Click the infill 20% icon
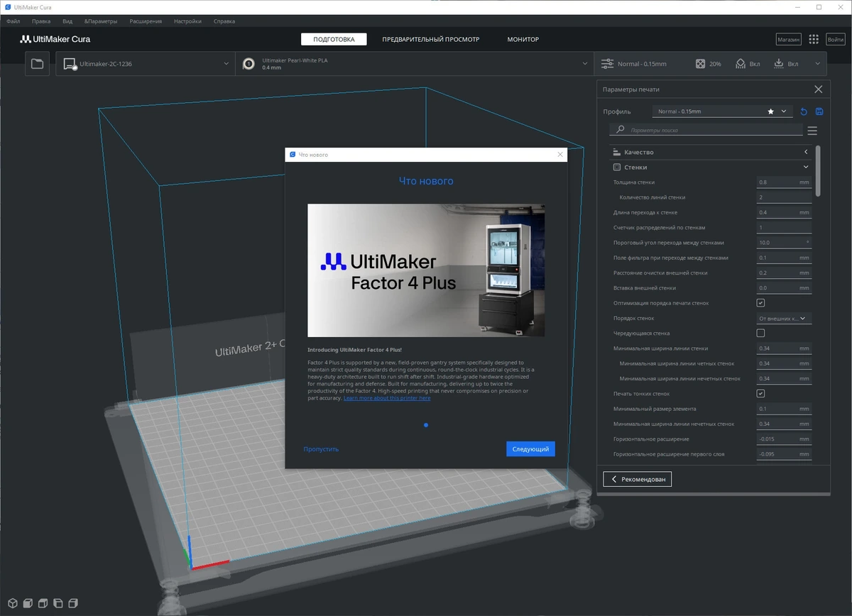 700,64
